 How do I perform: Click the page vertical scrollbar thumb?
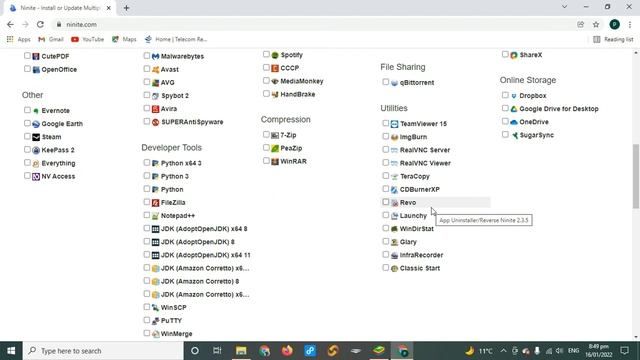(636, 176)
